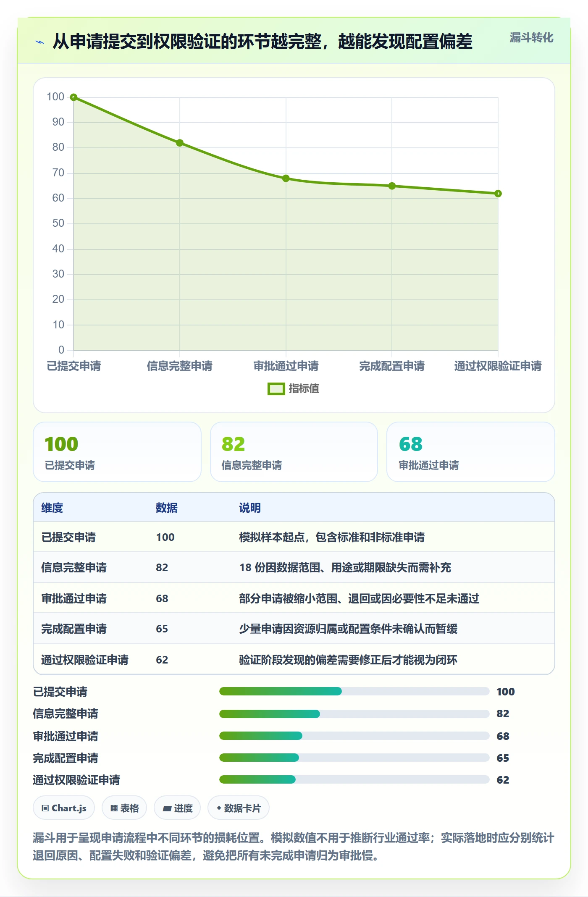Select the 表格 chip

tap(124, 808)
